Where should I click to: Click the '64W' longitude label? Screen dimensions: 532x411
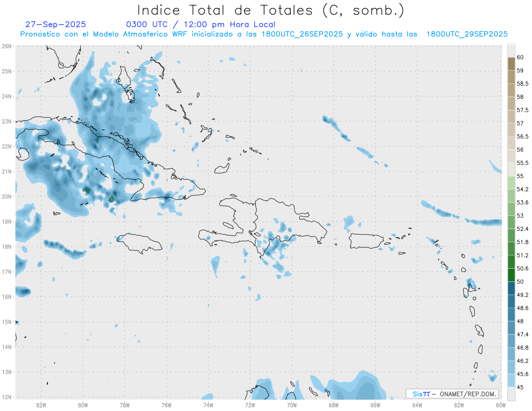coord(417,405)
